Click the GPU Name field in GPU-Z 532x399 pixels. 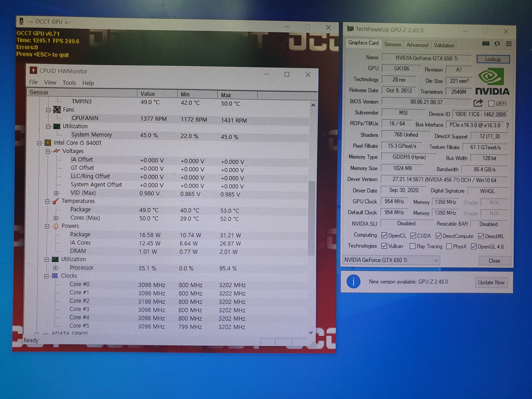(x=426, y=58)
